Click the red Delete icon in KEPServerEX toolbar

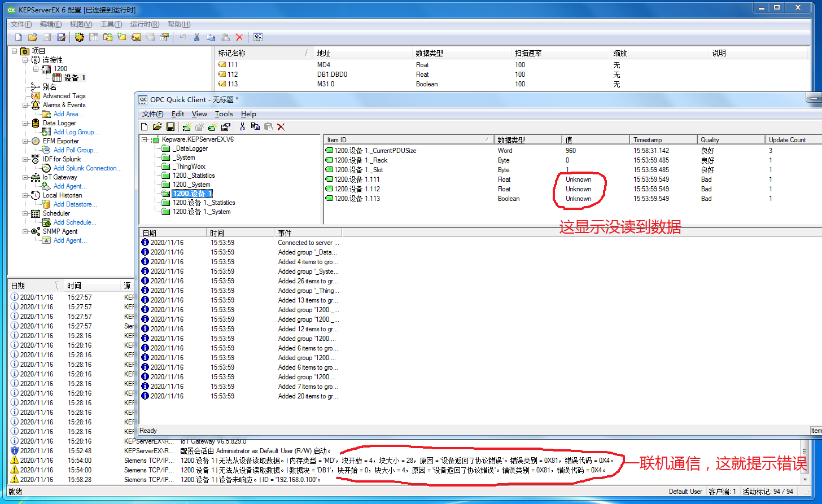(239, 37)
